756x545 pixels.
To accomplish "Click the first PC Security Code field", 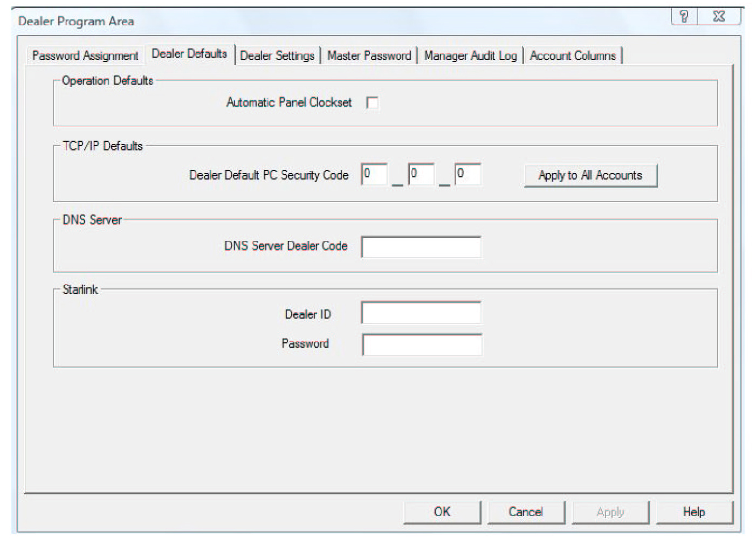I will pyautogui.click(x=374, y=174).
